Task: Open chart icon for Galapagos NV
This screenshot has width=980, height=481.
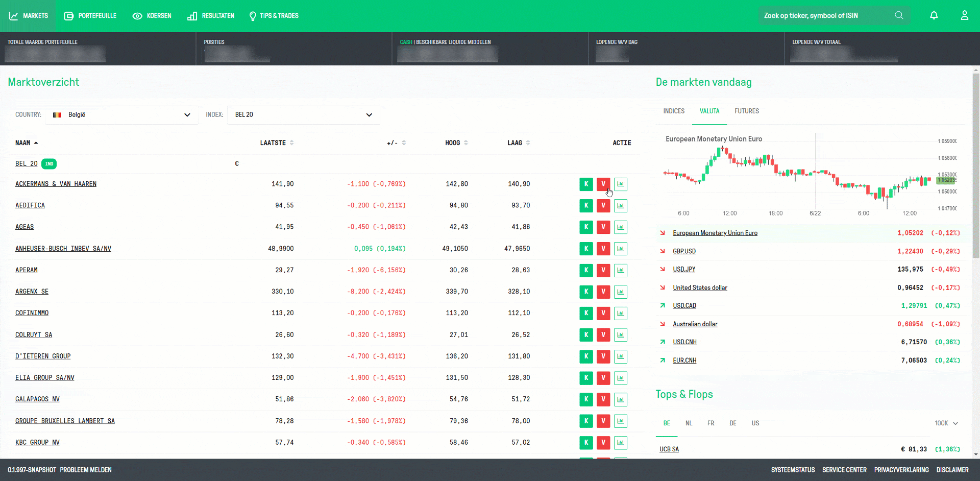Action: coord(621,399)
